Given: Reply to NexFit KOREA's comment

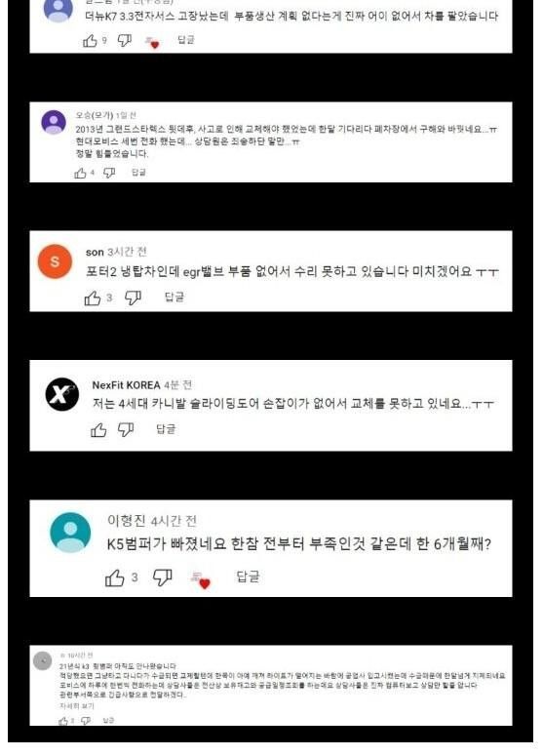Looking at the screenshot, I should (167, 428).
